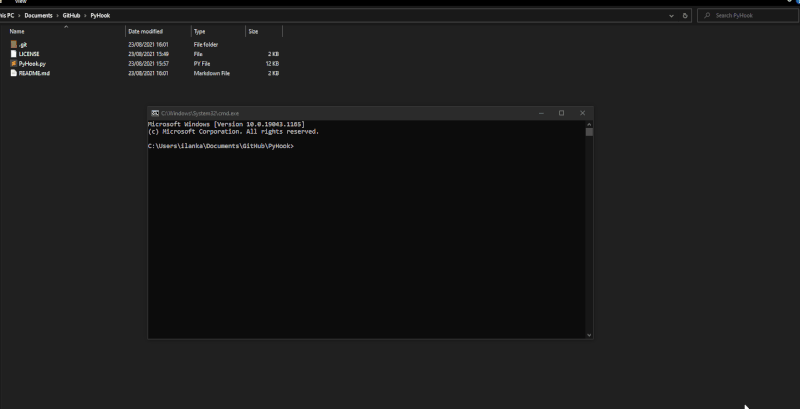800x409 pixels.
Task: Open the Documents breadcrumb
Action: tap(38, 15)
